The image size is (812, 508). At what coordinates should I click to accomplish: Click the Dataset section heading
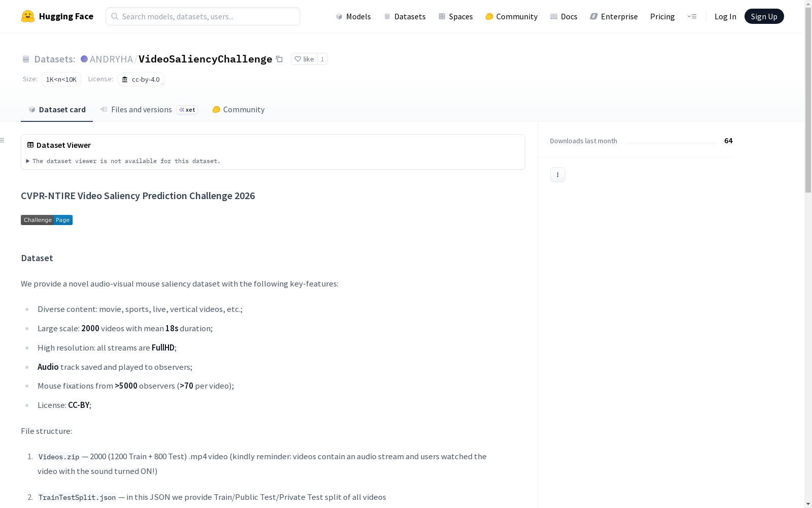(x=37, y=258)
